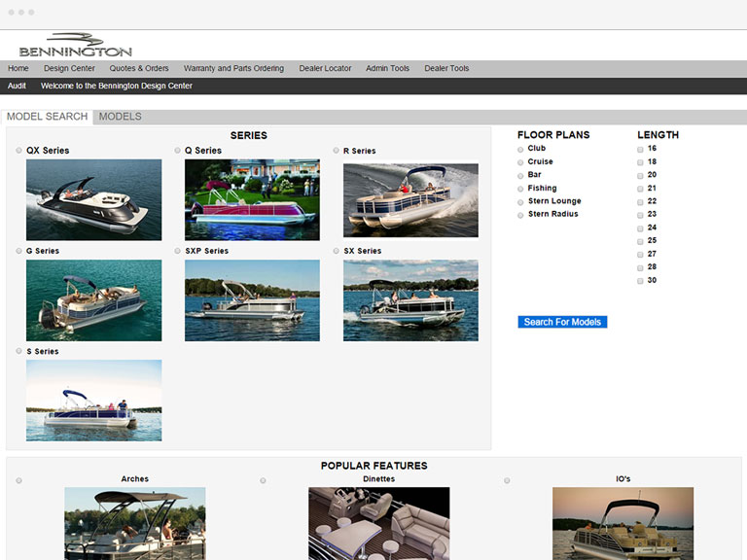
Task: Open Warranty and Parts Ordering menu
Action: [x=233, y=69]
